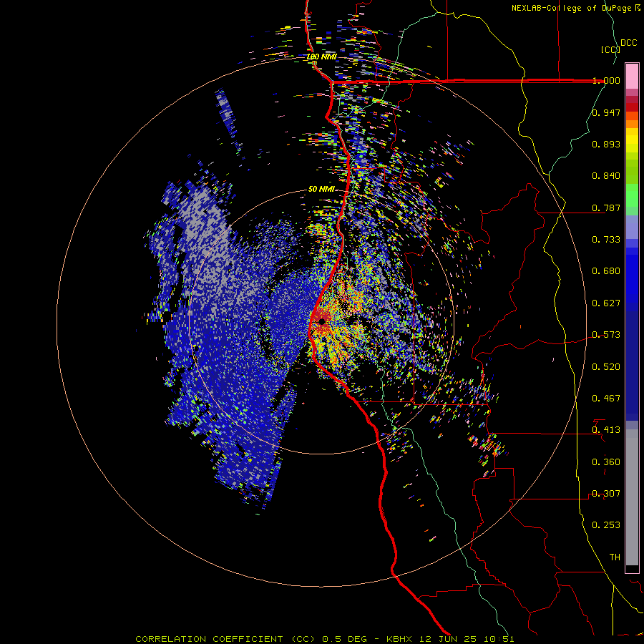The image size is (644, 644).
Task: Pick the light pink swatch atop color bar
Action: [632, 76]
